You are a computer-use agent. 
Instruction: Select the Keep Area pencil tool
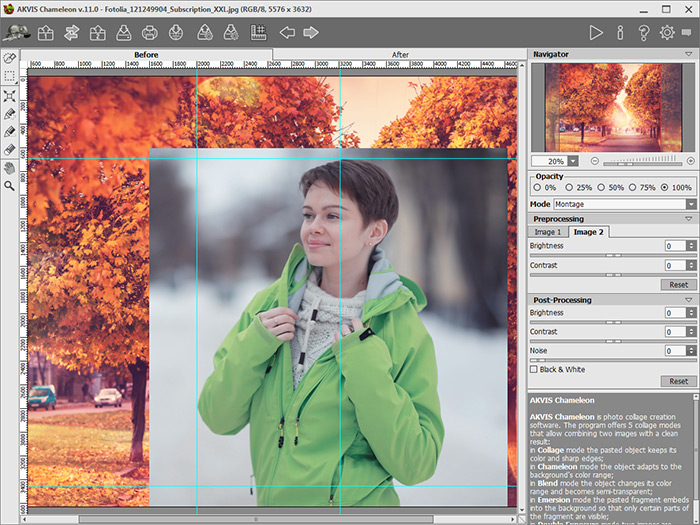tap(9, 114)
